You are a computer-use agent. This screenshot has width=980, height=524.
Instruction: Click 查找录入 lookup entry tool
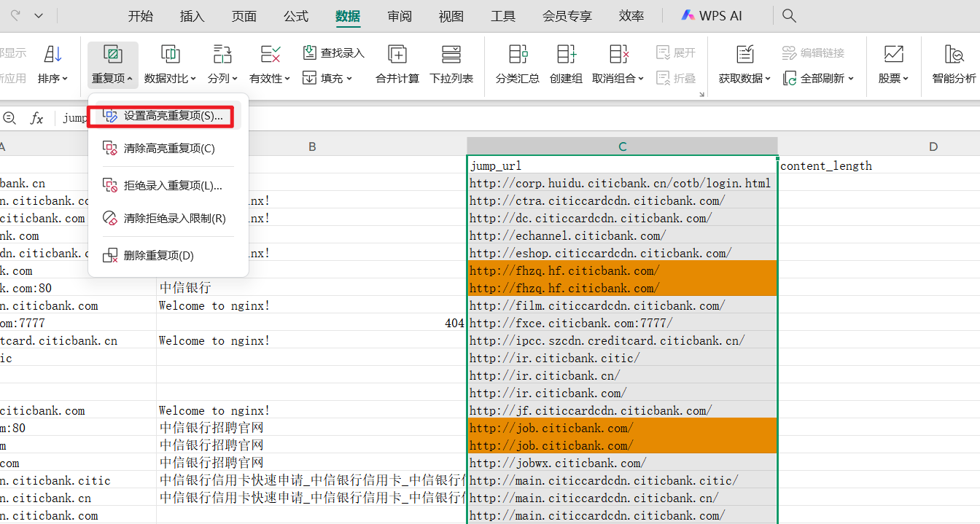point(333,53)
